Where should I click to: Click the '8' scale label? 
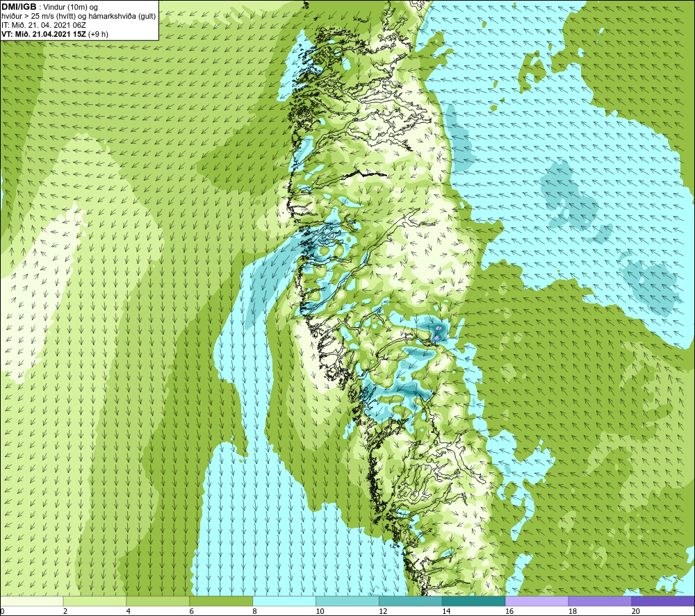click(x=254, y=612)
